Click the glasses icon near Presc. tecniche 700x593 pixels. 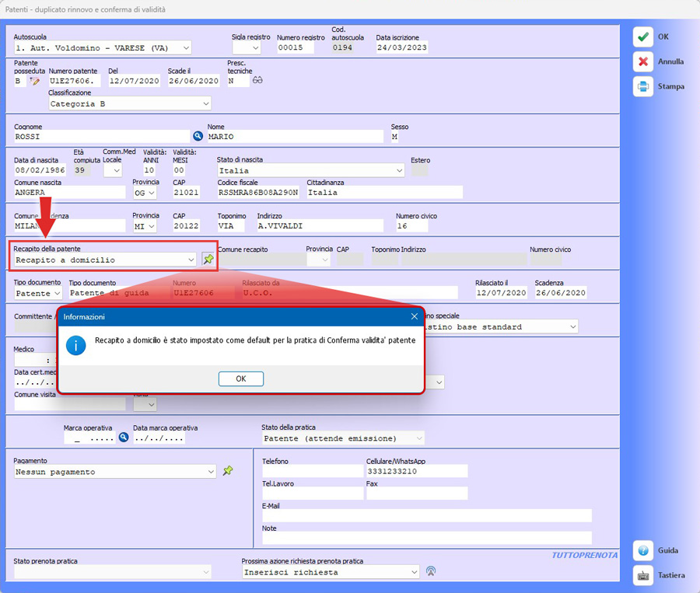[258, 80]
